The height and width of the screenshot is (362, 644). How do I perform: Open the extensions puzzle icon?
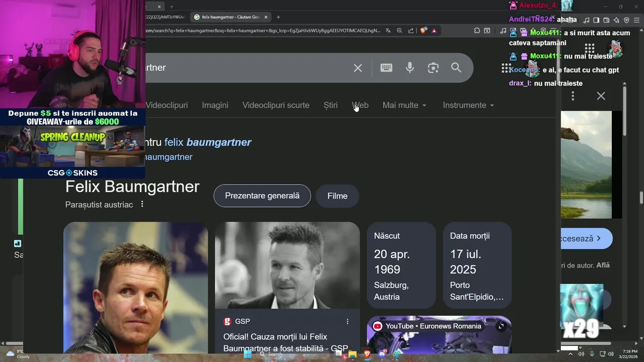[477, 31]
